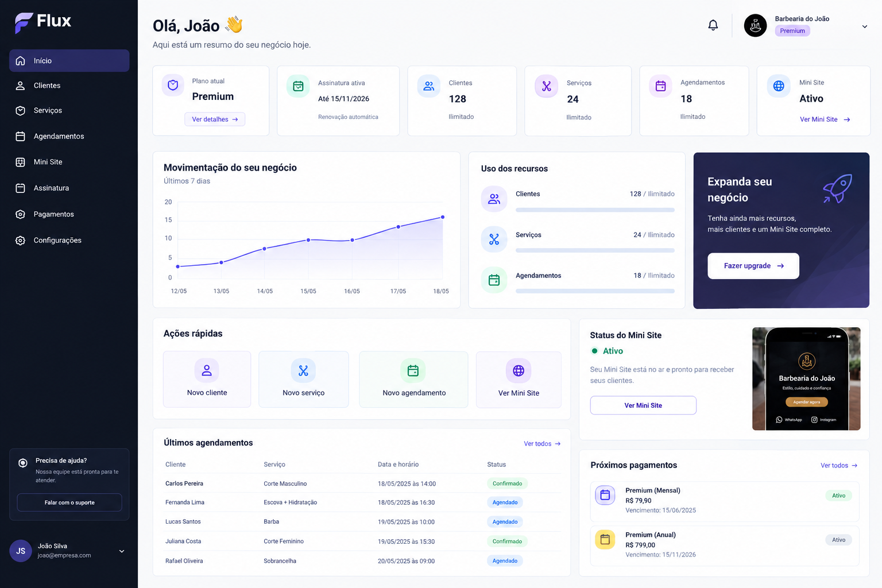Open Serviços in the sidebar
Image resolution: width=882 pixels, height=588 pixels.
(69, 110)
